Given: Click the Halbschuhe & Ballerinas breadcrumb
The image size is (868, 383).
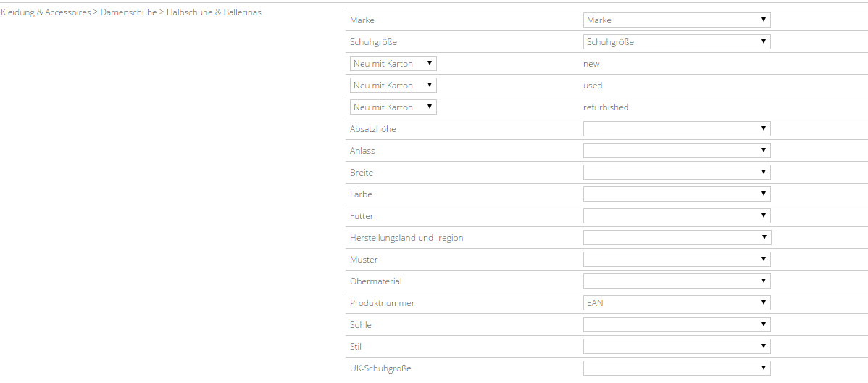Looking at the screenshot, I should (x=213, y=12).
